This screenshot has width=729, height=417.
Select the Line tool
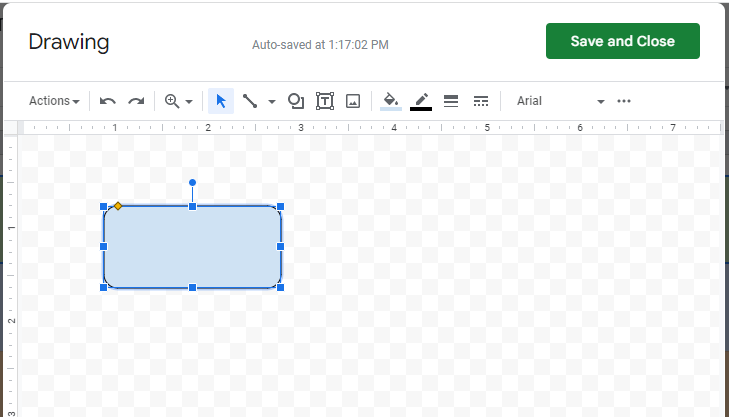[250, 101]
